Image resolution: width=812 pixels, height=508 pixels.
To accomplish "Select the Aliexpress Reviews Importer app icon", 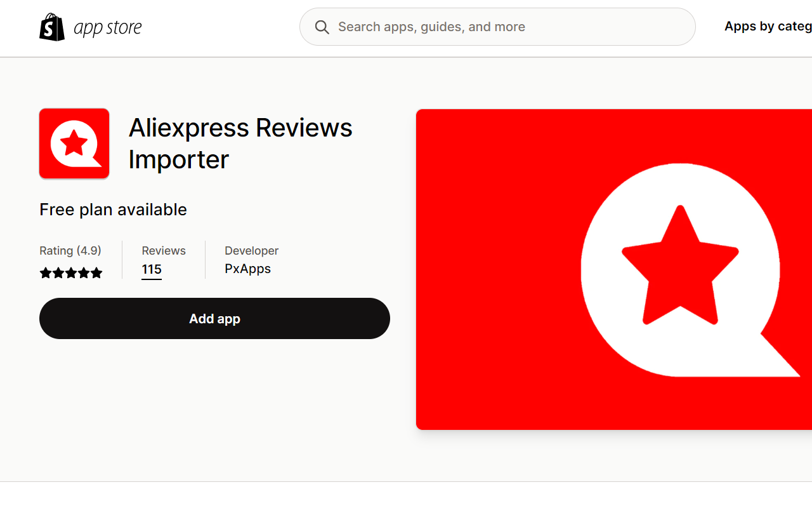I will 74,144.
